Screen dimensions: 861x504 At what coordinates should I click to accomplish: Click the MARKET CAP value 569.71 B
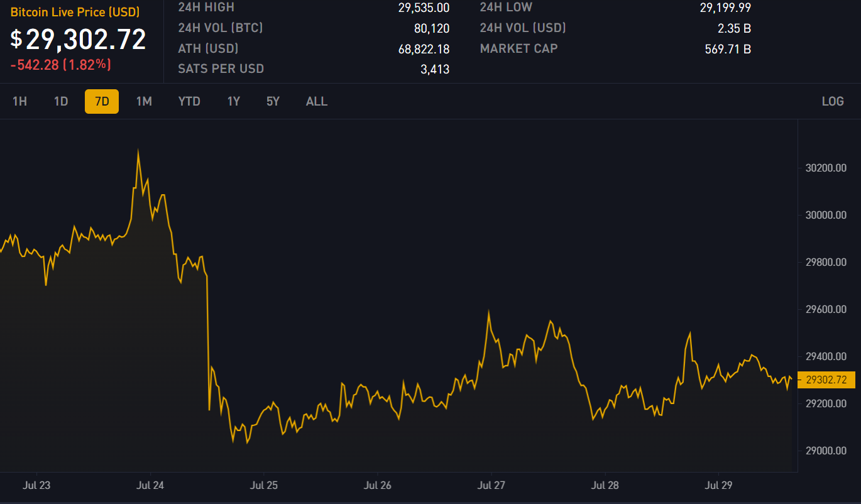coord(728,49)
